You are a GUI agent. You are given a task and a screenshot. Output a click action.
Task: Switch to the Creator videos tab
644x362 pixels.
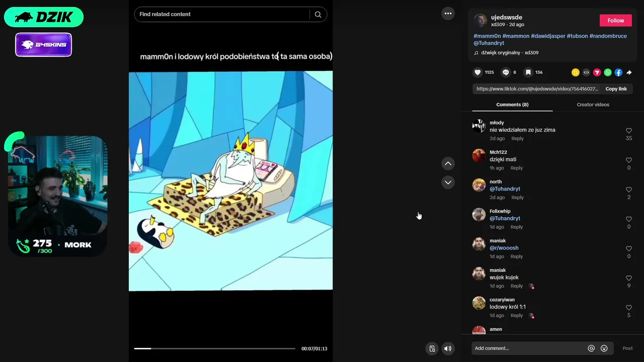click(593, 105)
